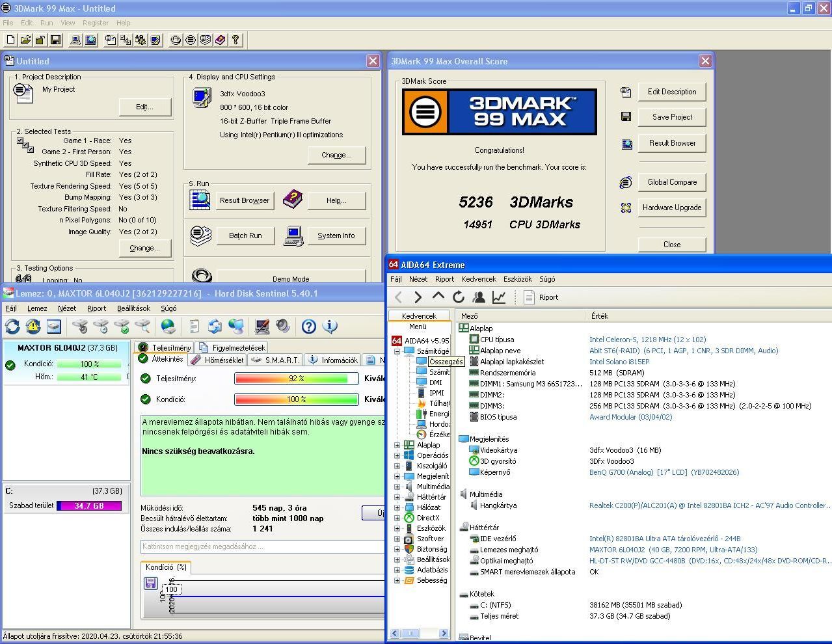Click the magenta Szabad terület 34,7 GB bar
Viewport: 832px width, 644px height.
pyautogui.click(x=89, y=505)
